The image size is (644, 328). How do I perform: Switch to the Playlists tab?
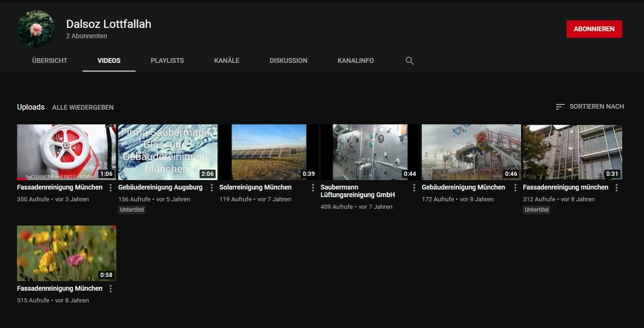click(167, 61)
